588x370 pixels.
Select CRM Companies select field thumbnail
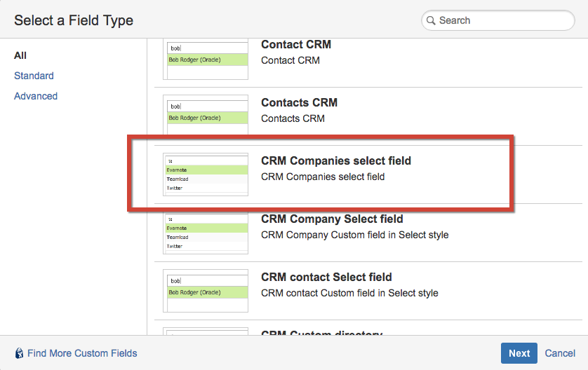pyautogui.click(x=206, y=174)
